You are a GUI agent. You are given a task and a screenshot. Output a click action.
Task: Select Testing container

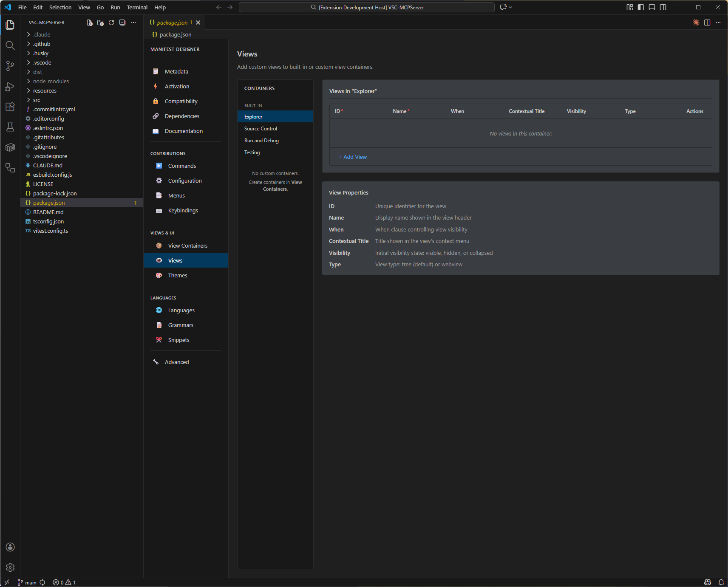click(x=275, y=152)
